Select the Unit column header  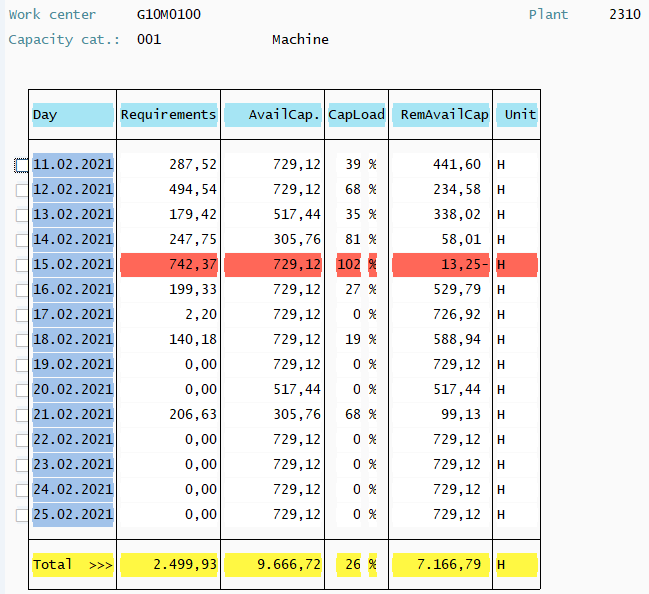click(518, 115)
